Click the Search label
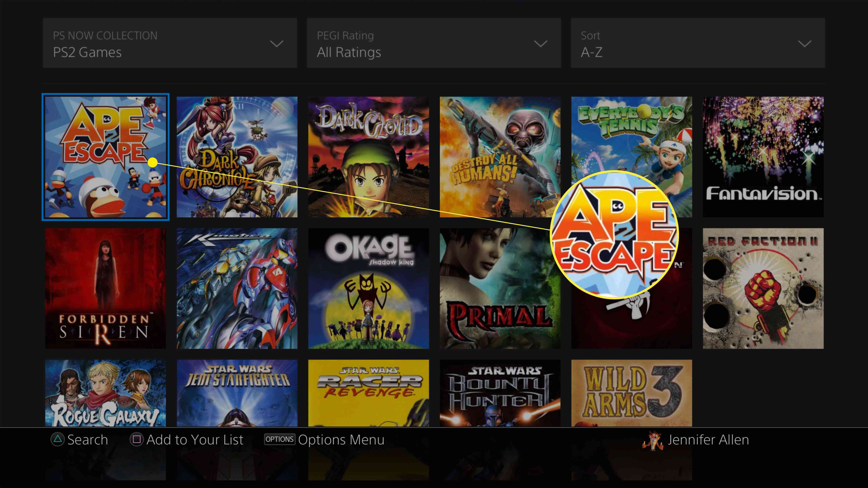 (88, 439)
